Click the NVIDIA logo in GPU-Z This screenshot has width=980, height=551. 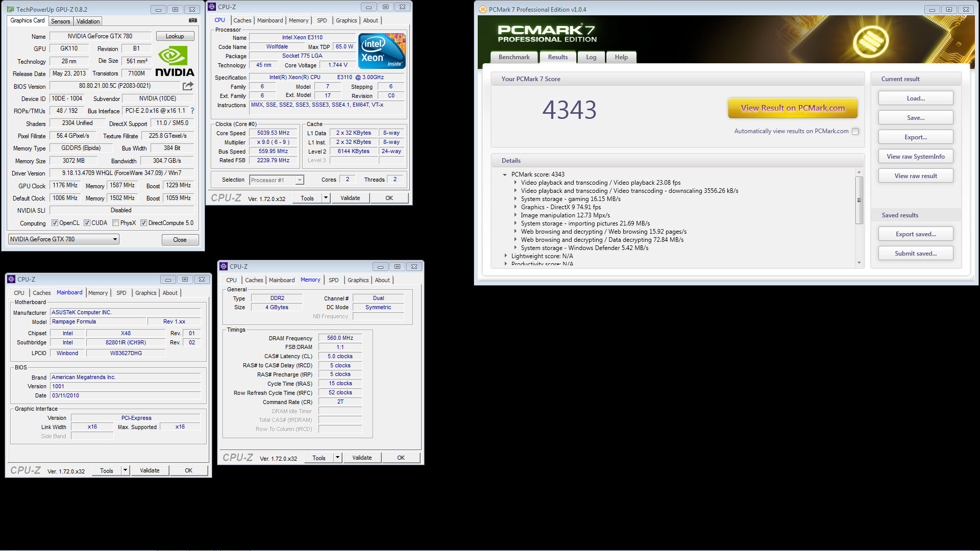click(x=175, y=61)
